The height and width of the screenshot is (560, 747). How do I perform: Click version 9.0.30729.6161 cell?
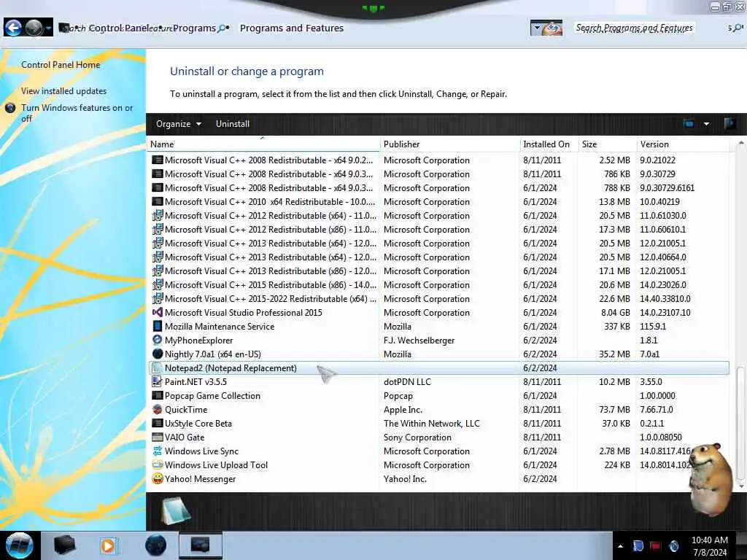click(x=667, y=187)
